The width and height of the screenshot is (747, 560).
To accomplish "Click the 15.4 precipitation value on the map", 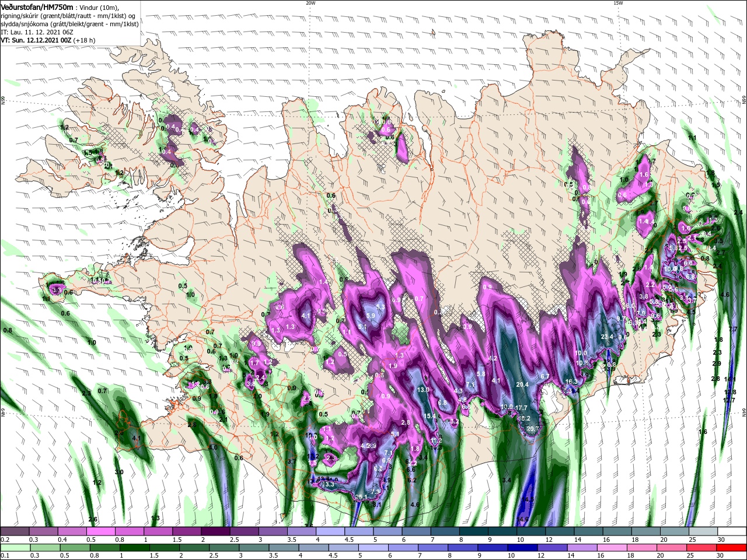I will tap(430, 416).
